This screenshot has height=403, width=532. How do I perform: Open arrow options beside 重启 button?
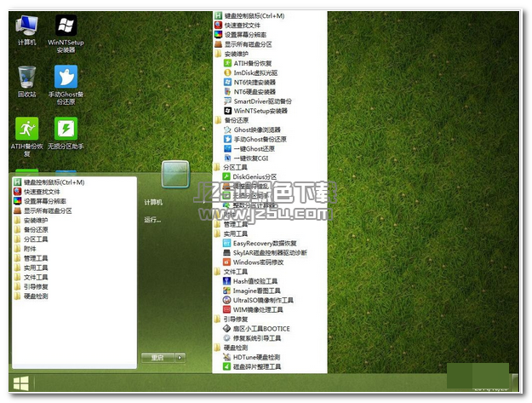click(180, 358)
